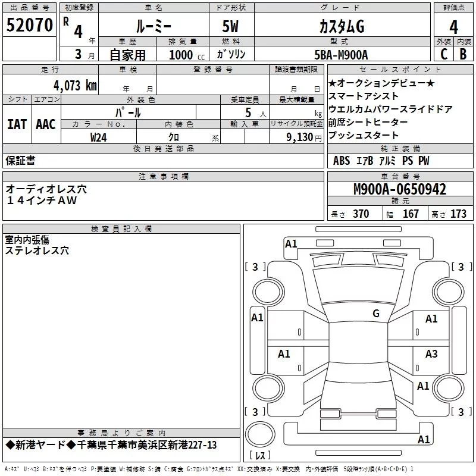Click the color number W24
The image size is (476, 476).
pyautogui.click(x=98, y=137)
